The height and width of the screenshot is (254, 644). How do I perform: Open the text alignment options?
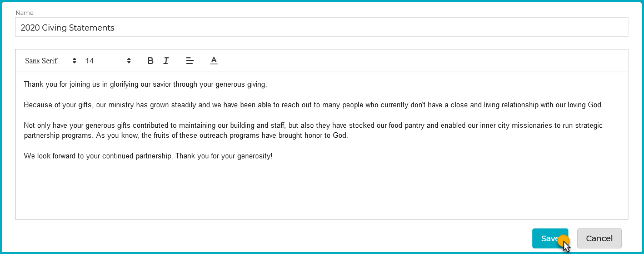pos(189,61)
